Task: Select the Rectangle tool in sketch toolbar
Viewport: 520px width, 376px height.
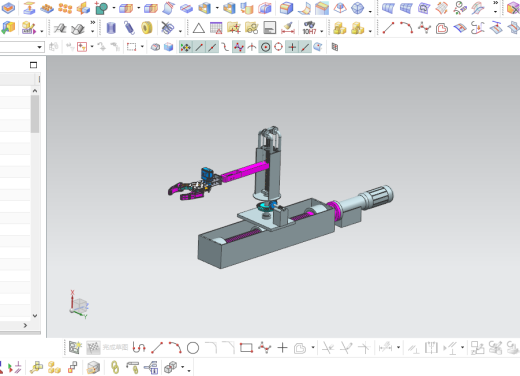Action: click(246, 348)
